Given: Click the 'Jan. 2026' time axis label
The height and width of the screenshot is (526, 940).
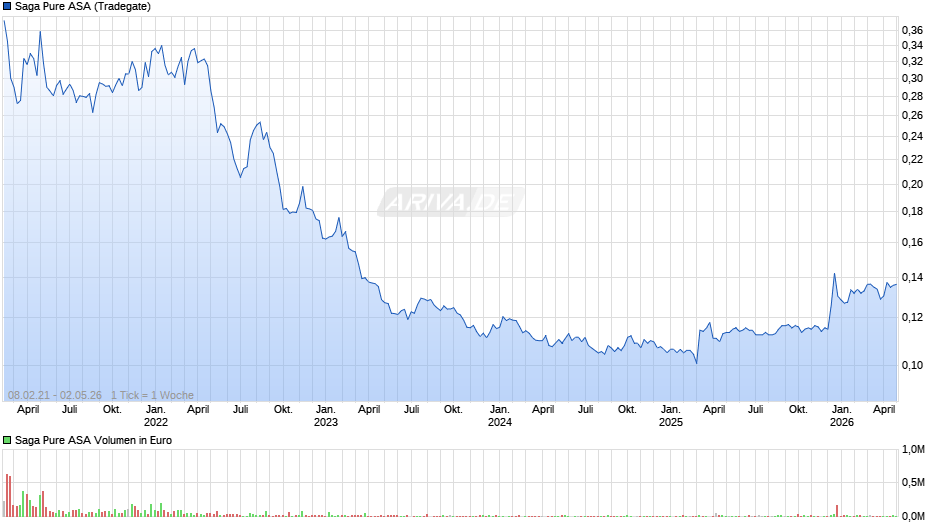Looking at the screenshot, I should pyautogui.click(x=842, y=416).
